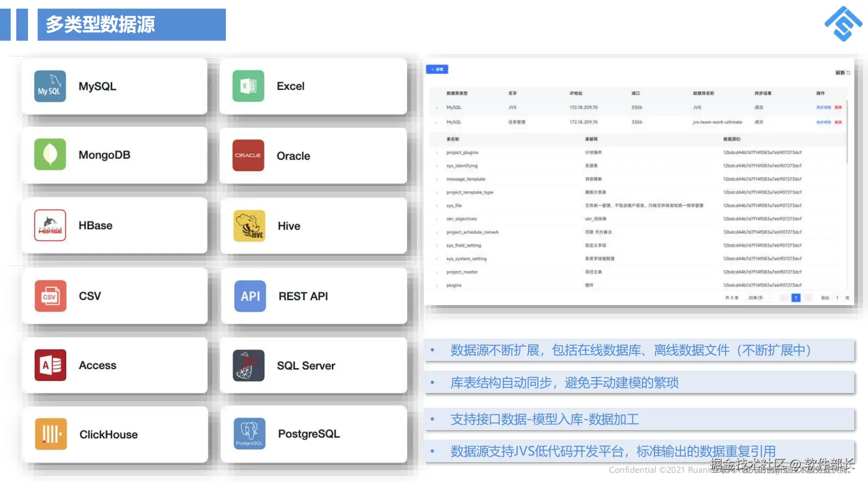Screen dimensions: 868x484
Task: Click the PostgreSQL elephant icon
Action: (250, 434)
